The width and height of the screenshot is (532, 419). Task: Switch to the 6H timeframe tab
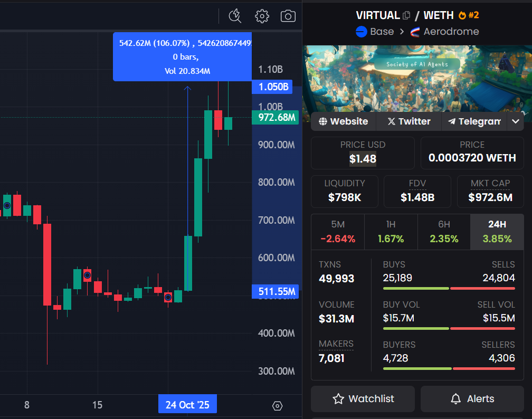pos(444,232)
